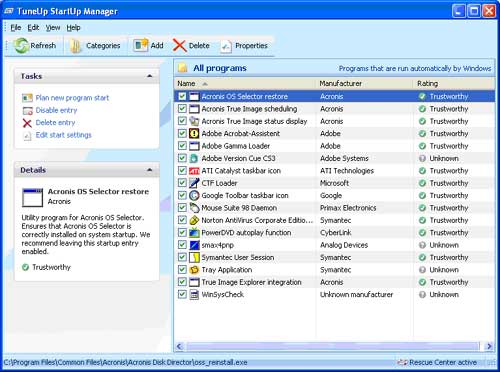500x372 pixels.
Task: Click the Unknown manufacturer cell
Action: (x=356, y=295)
